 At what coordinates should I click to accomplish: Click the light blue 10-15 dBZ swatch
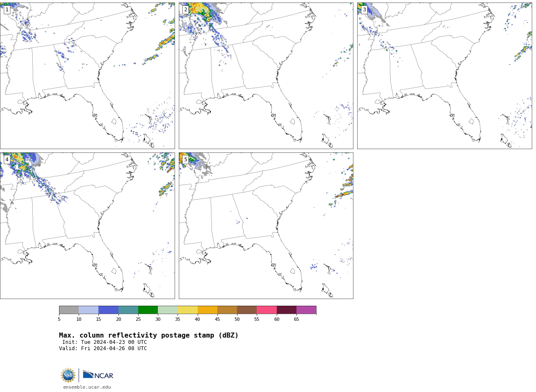coord(89,310)
